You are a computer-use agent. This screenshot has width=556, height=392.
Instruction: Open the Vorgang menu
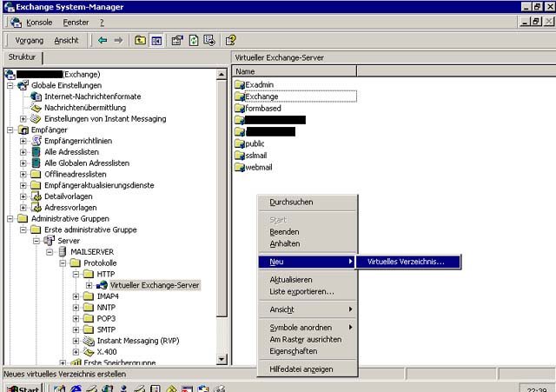(29, 41)
